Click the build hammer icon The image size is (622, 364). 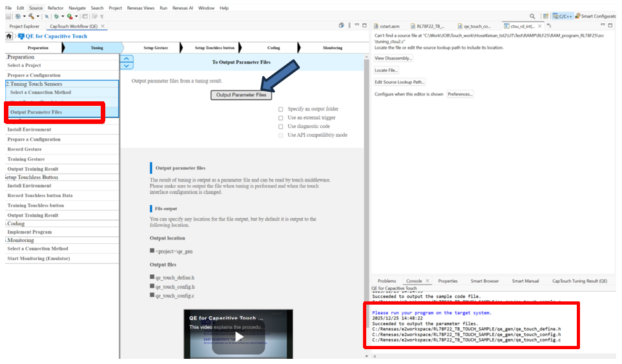coord(32,16)
